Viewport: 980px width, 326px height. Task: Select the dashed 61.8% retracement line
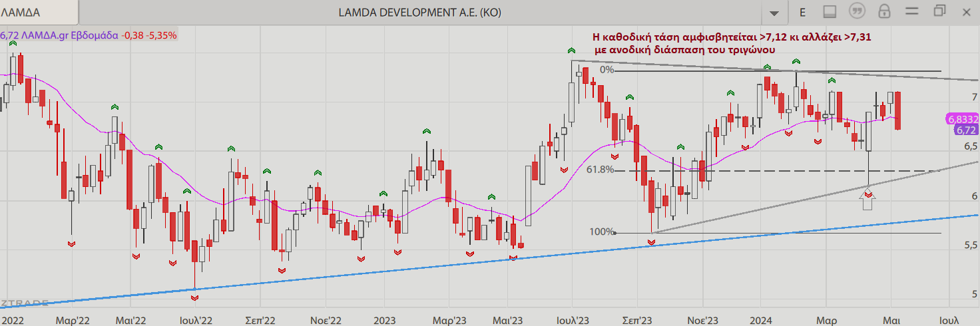click(x=779, y=171)
